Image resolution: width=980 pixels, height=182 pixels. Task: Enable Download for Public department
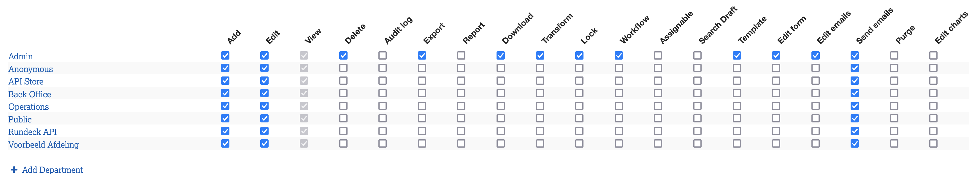click(501, 118)
